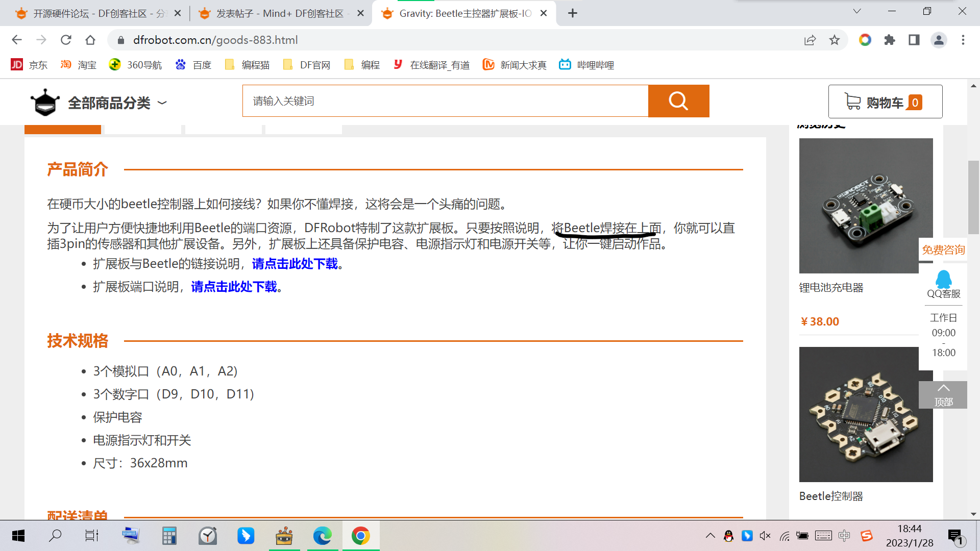
Task: Open the calculator app on taskbar
Action: [x=169, y=536]
